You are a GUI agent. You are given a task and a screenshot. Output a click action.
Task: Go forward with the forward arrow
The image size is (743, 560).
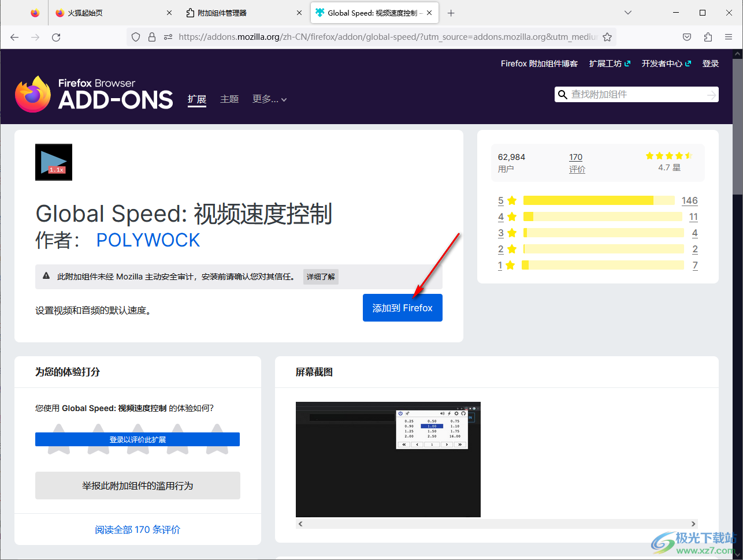coord(35,37)
